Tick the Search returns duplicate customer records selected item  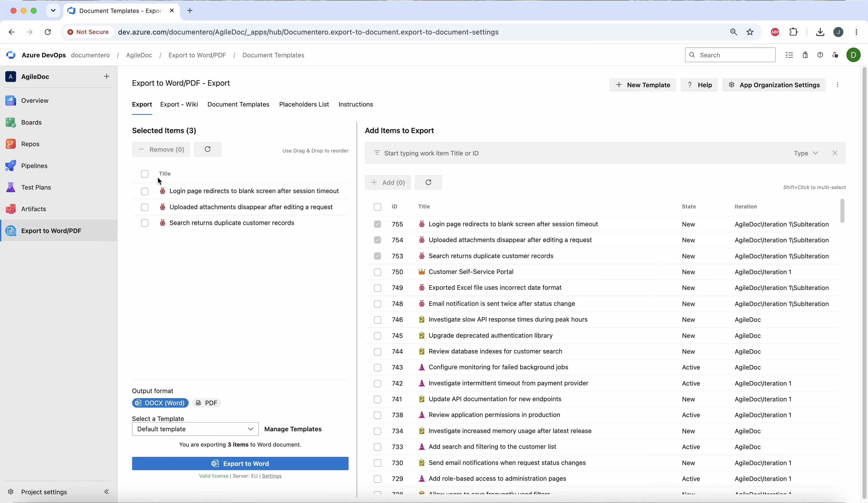tap(145, 223)
